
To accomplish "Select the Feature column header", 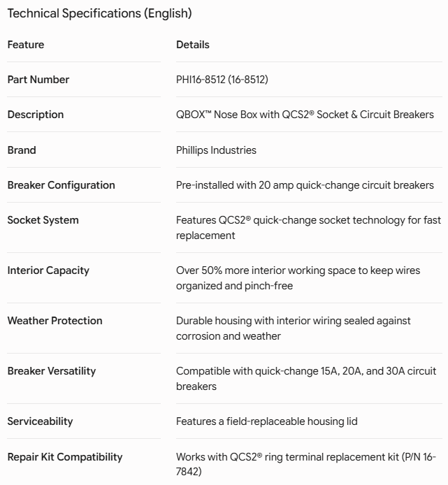I will tap(26, 45).
